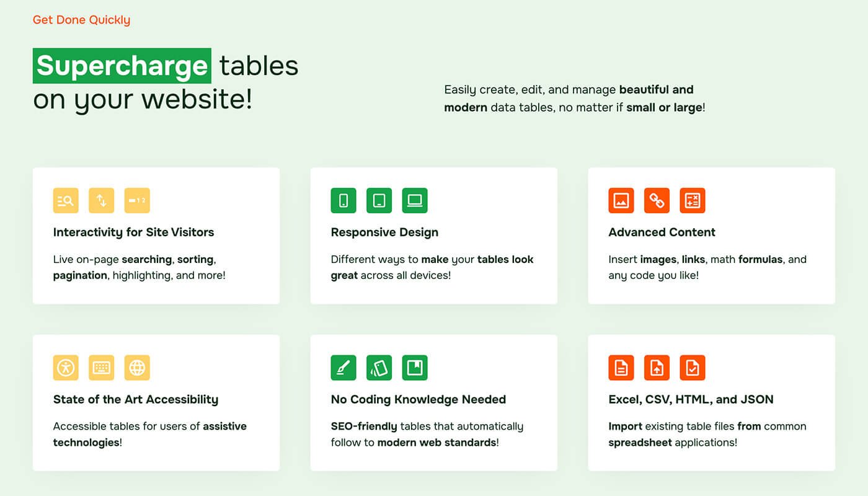868x496 pixels.
Task: Click the "Excel, CSV, HTML, and JSON" heading
Action: click(691, 399)
